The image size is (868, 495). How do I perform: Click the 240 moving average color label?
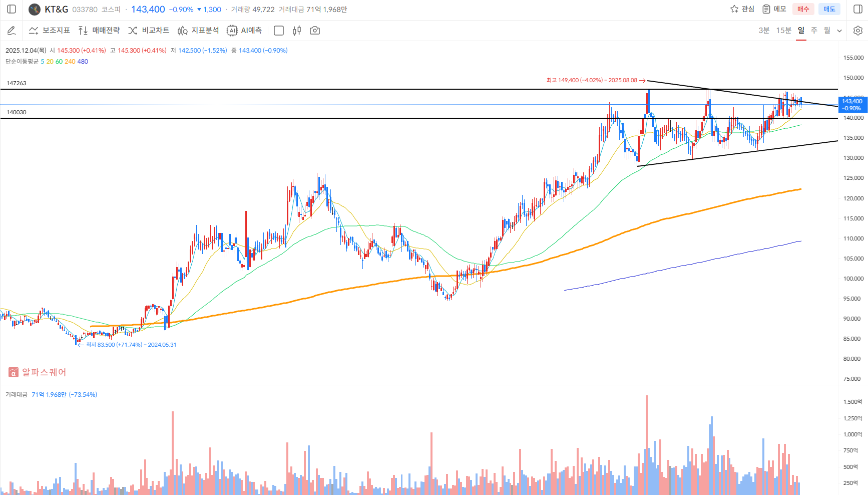click(70, 62)
